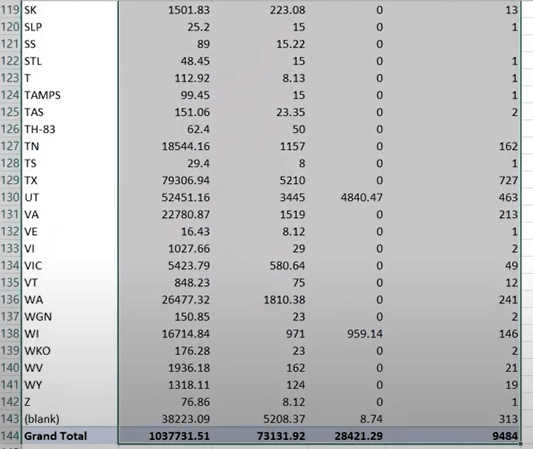Select the TH-83 row label
The image size is (533, 449).
pyautogui.click(x=70, y=129)
